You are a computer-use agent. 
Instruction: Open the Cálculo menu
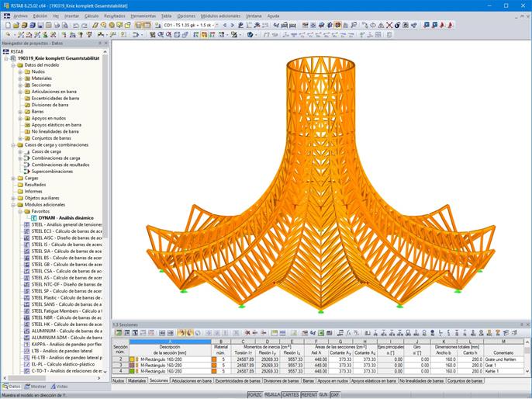pos(92,16)
